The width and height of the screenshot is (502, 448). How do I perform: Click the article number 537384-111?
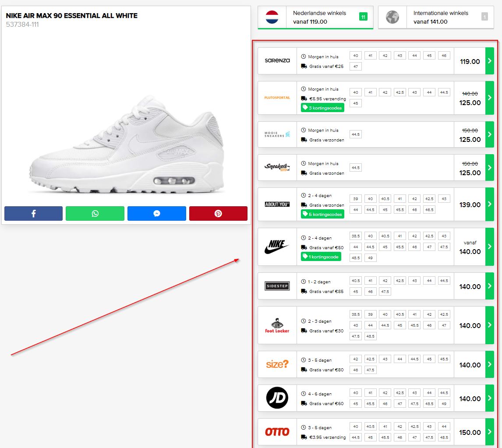tap(22, 25)
